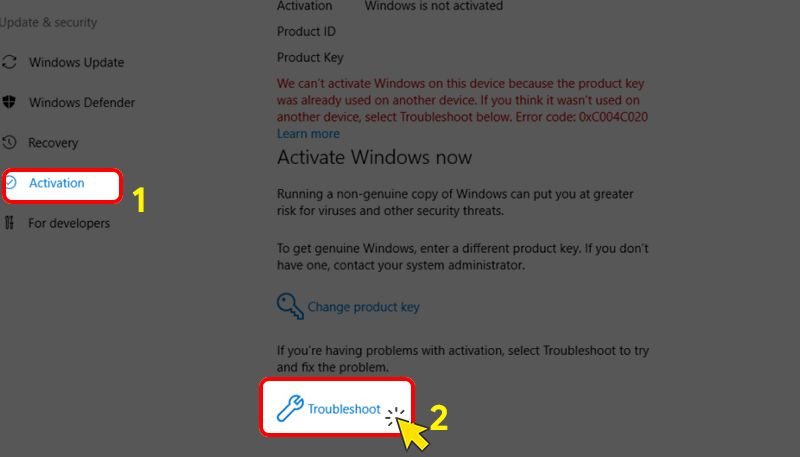Click the Activate Windows now heading
This screenshot has width=800, height=457.
[x=374, y=157]
